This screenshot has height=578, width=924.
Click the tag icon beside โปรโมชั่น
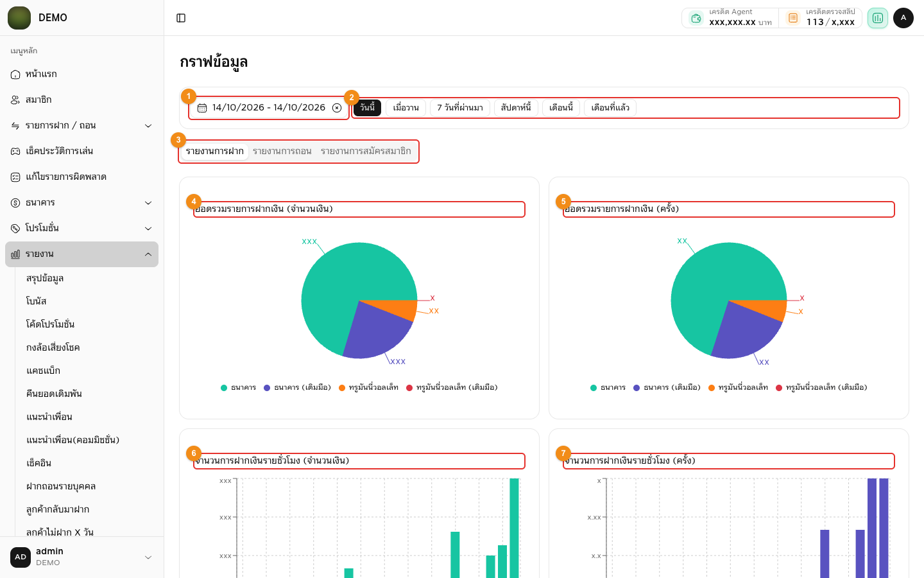pos(15,229)
